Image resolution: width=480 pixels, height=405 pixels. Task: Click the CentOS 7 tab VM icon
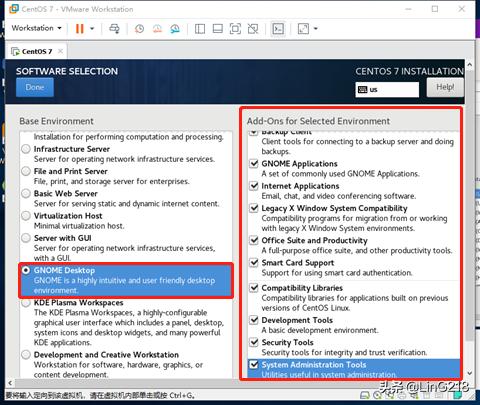click(15, 51)
